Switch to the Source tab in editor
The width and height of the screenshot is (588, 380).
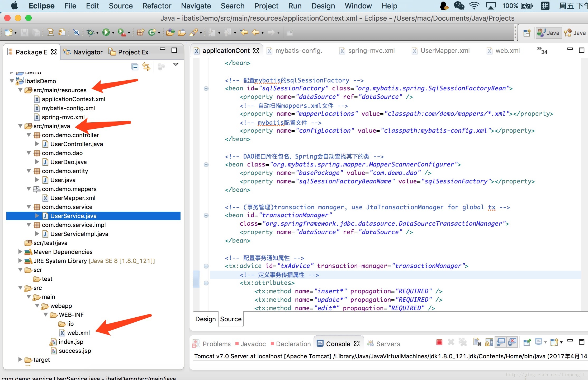click(x=230, y=319)
